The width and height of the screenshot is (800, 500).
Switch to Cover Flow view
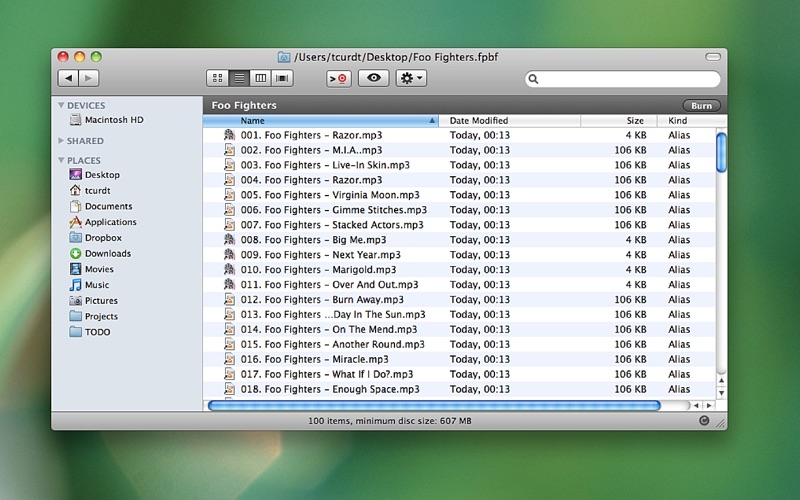pyautogui.click(x=282, y=78)
